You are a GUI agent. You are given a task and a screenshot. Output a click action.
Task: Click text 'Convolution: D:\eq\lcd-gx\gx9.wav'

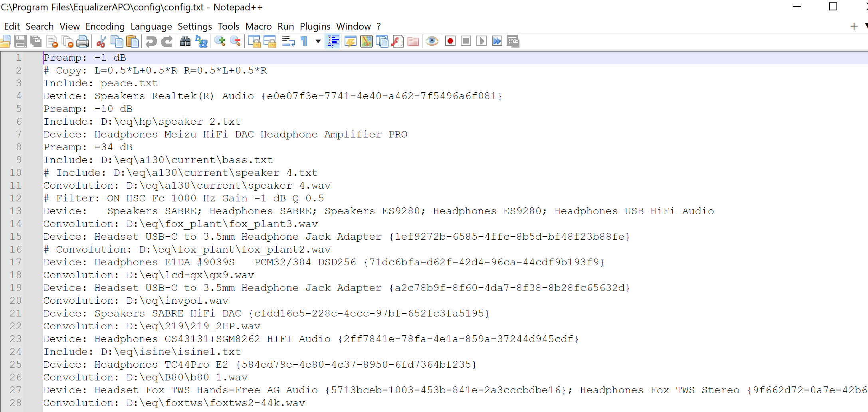point(149,275)
